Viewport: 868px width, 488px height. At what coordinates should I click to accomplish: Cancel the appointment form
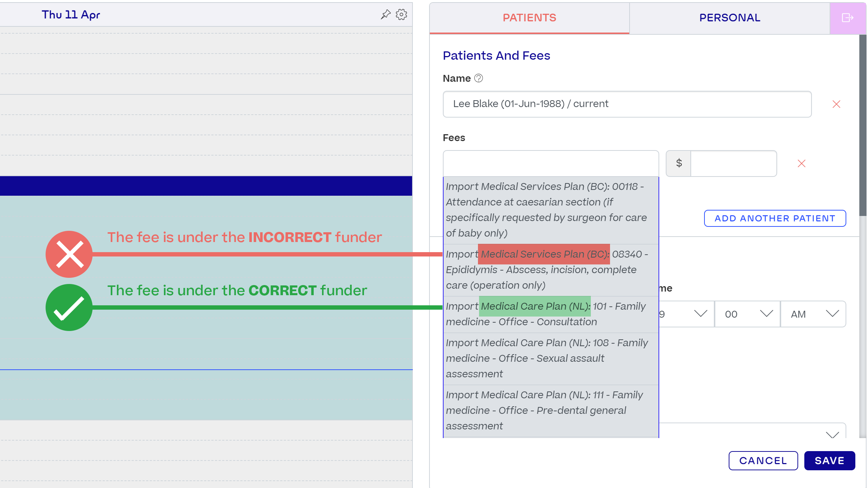point(763,461)
